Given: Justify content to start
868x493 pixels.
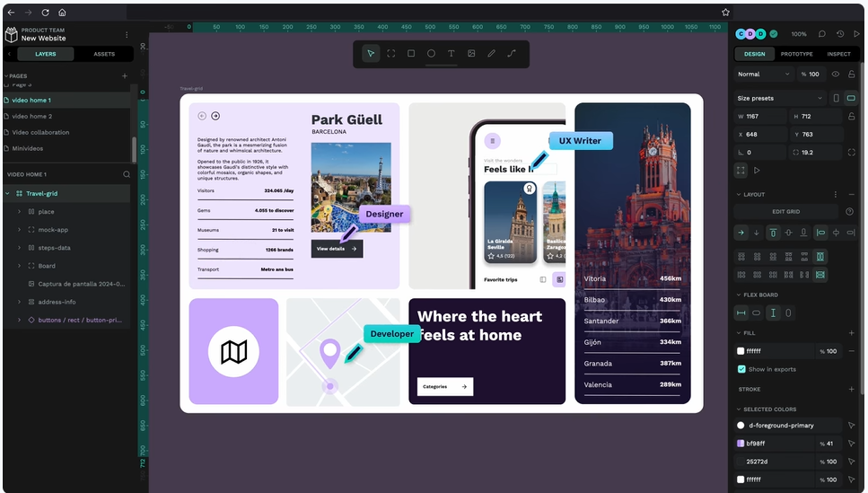Looking at the screenshot, I should 820,233.
